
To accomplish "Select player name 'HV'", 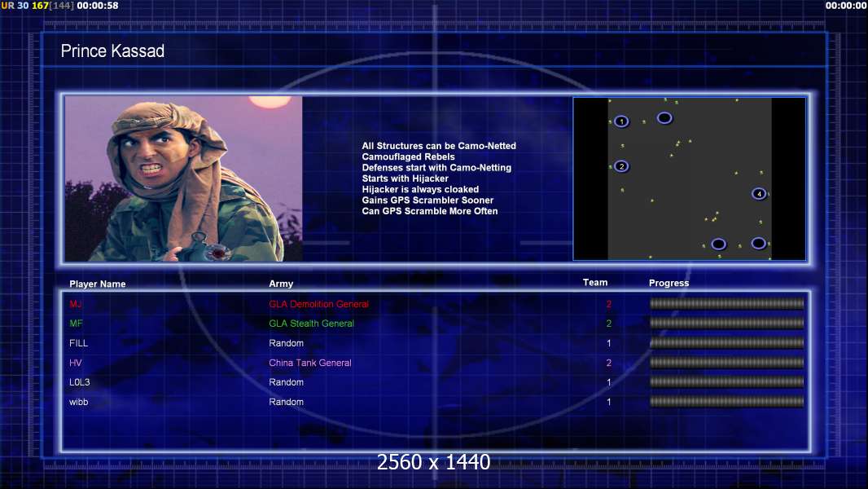I will pos(75,363).
